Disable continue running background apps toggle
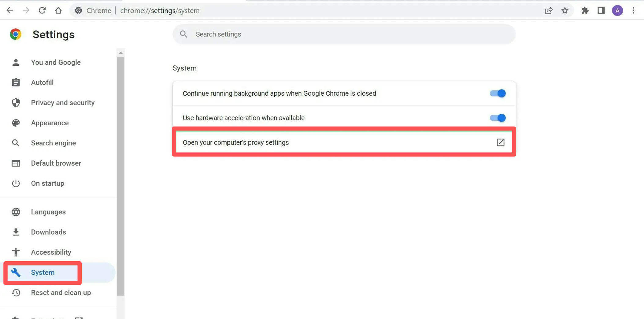 pos(498,93)
